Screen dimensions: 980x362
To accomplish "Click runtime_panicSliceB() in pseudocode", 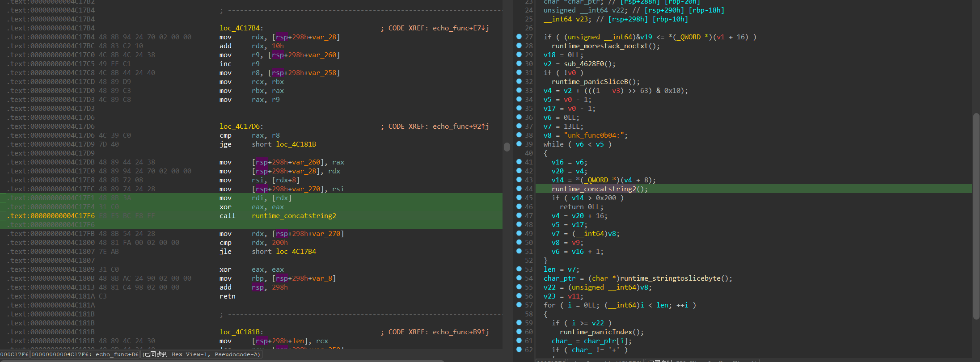I will [x=596, y=82].
